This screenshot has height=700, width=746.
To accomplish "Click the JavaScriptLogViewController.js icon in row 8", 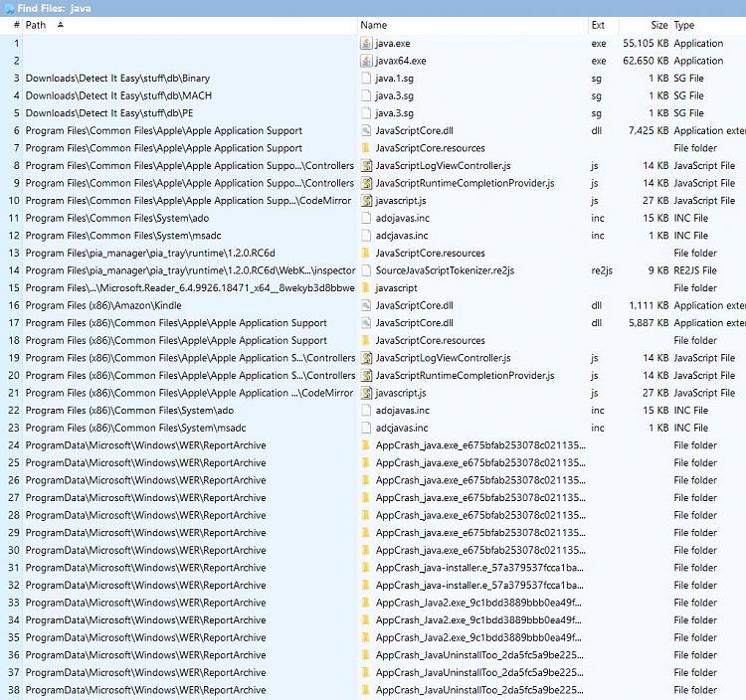I will point(366,166).
